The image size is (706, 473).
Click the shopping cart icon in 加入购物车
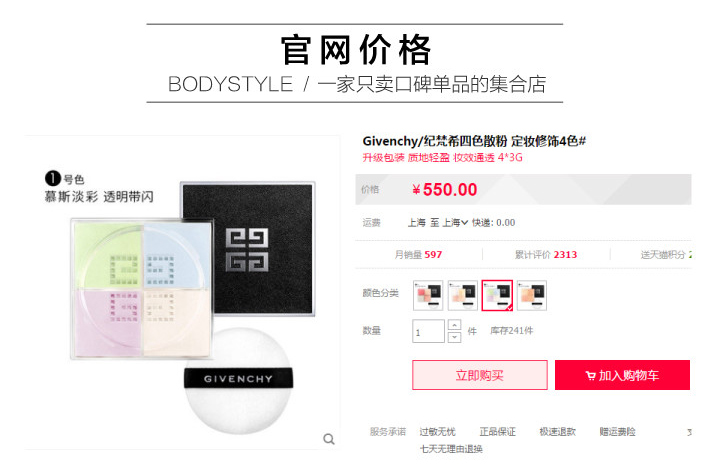click(x=590, y=375)
